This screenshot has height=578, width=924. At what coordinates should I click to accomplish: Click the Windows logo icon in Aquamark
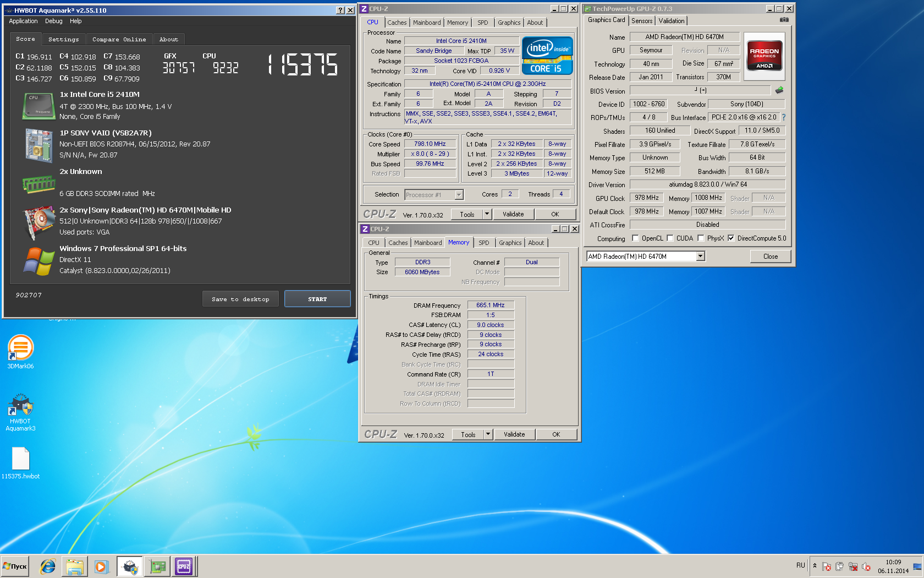tap(38, 261)
